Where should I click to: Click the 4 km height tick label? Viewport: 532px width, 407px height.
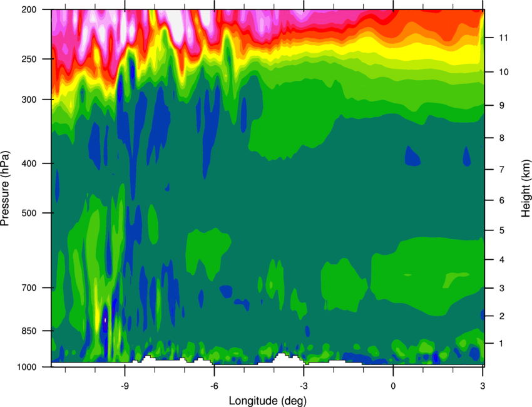point(501,260)
